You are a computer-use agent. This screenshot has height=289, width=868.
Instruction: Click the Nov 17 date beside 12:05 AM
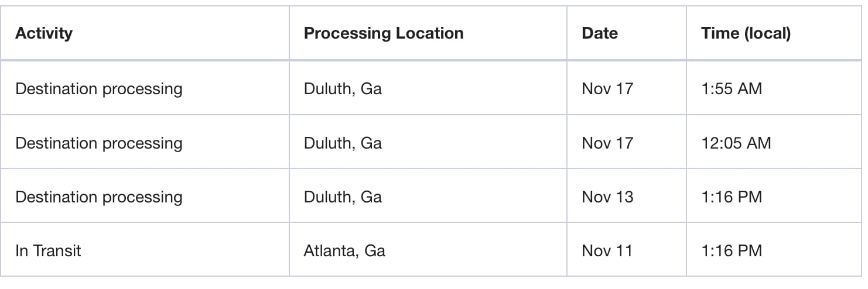click(607, 143)
